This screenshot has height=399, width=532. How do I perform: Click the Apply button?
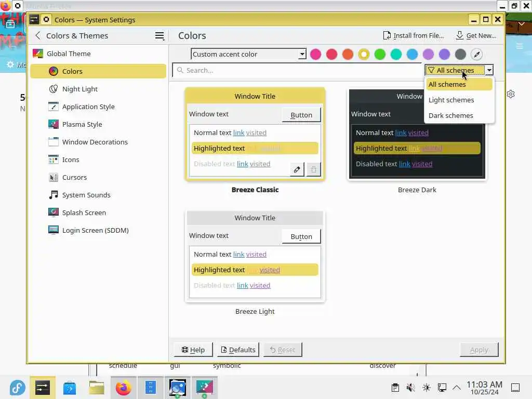pos(479,350)
